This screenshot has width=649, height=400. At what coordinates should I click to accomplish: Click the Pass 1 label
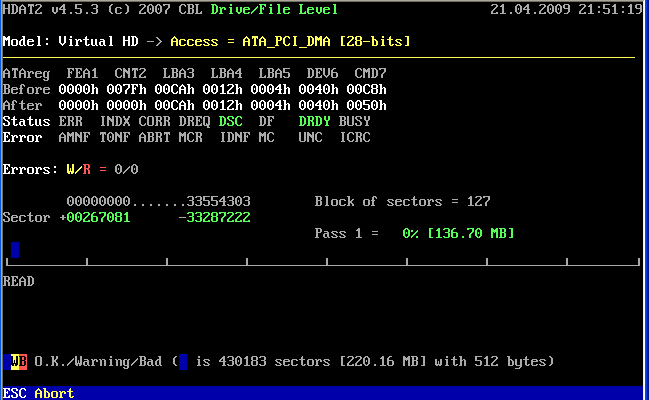339,233
